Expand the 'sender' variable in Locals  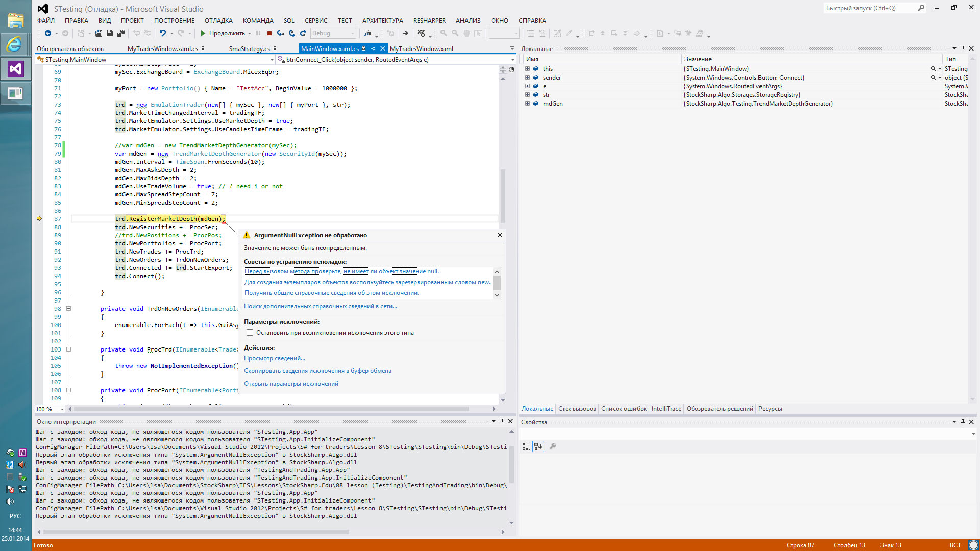coord(527,78)
